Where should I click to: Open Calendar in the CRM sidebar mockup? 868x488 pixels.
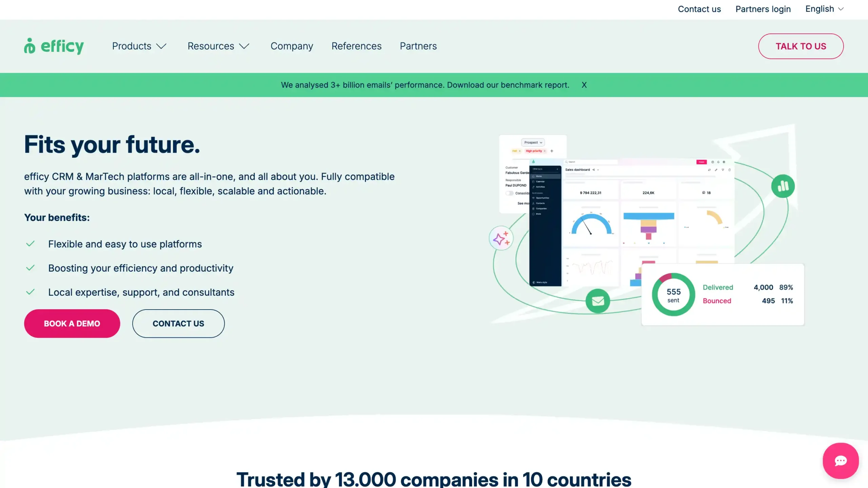click(540, 181)
